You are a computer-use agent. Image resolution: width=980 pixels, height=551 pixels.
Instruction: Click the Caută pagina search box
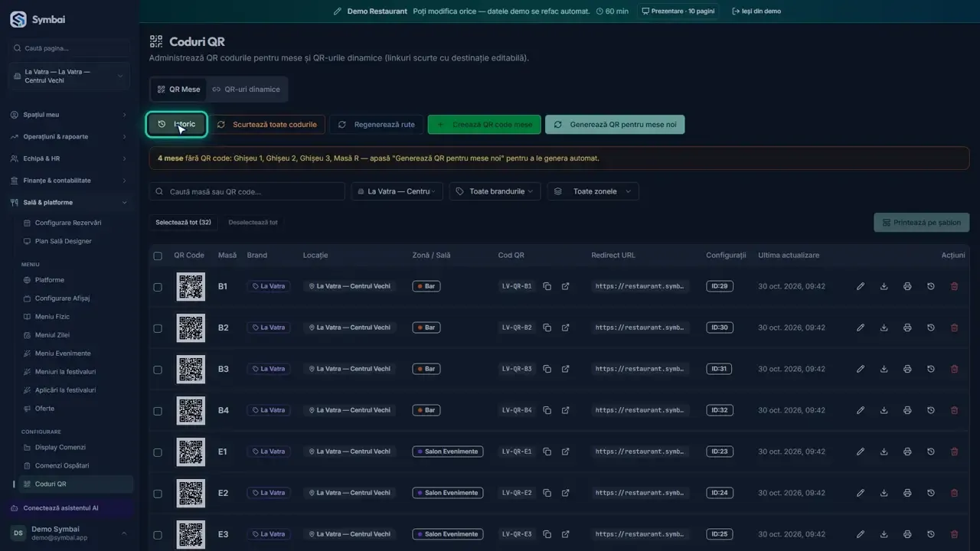pyautogui.click(x=70, y=48)
